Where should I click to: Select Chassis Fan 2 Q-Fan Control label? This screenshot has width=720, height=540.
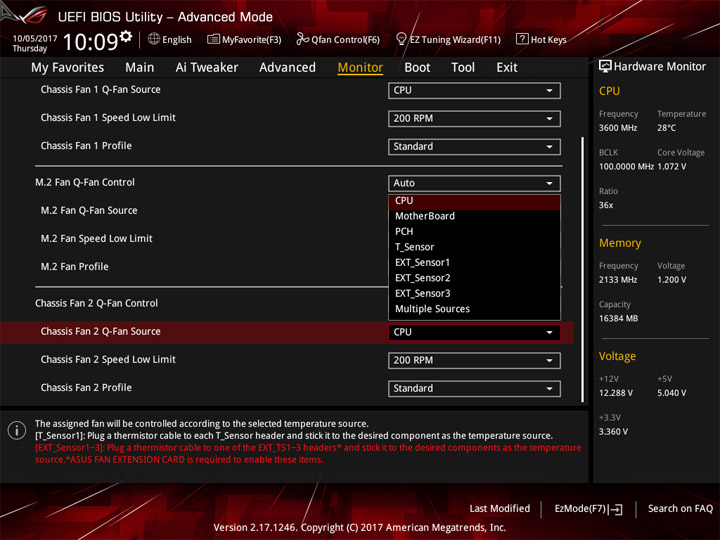click(96, 304)
